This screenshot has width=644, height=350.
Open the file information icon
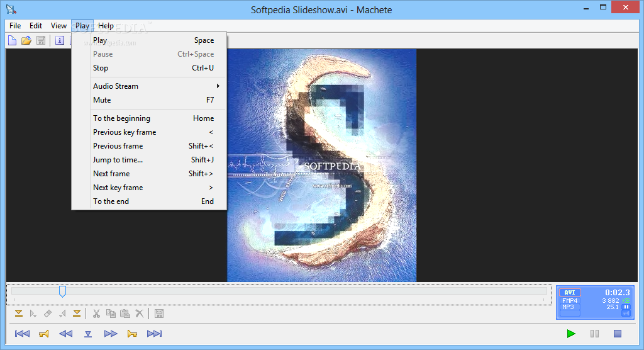pyautogui.click(x=60, y=40)
